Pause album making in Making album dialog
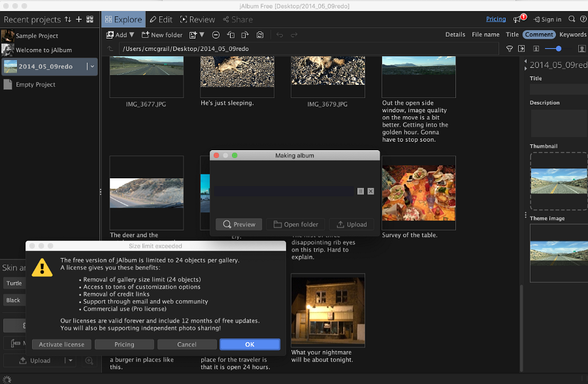588x384 pixels. 361,191
